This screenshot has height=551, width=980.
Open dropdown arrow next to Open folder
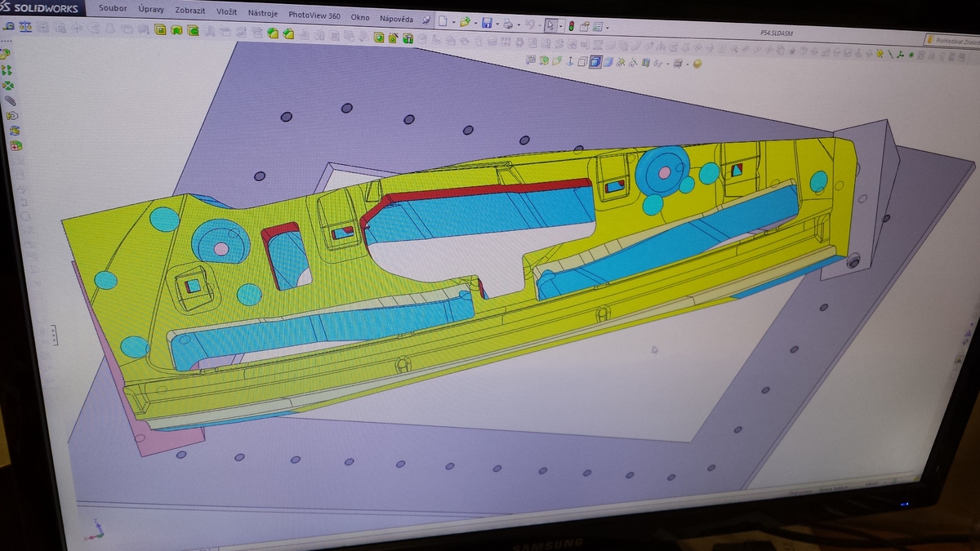[474, 23]
